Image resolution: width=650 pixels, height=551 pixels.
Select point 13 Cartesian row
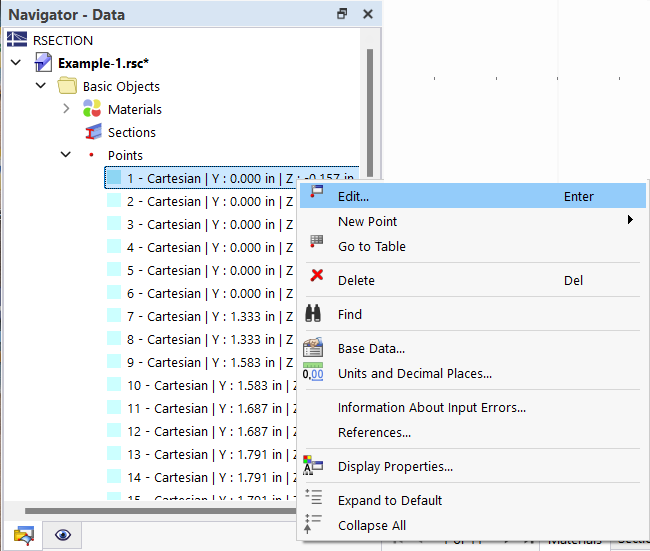201,454
